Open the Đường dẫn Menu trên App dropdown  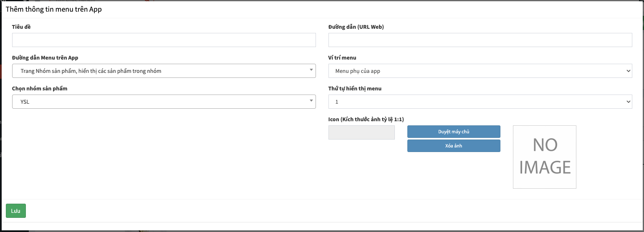(164, 71)
